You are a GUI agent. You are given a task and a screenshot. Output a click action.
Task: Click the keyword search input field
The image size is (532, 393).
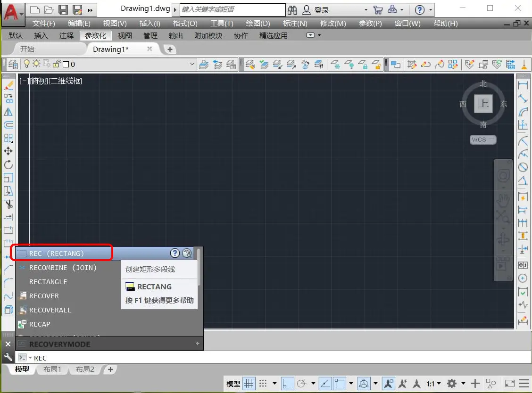click(x=233, y=10)
